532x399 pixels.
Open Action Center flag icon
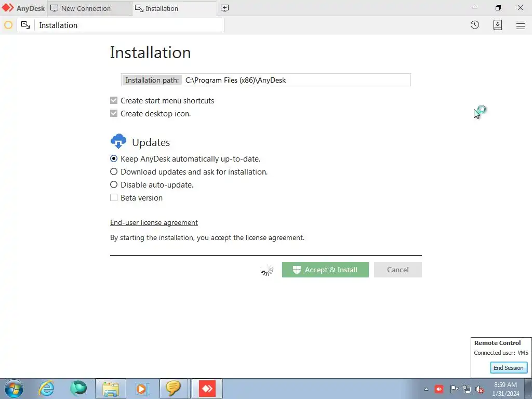[x=454, y=389]
